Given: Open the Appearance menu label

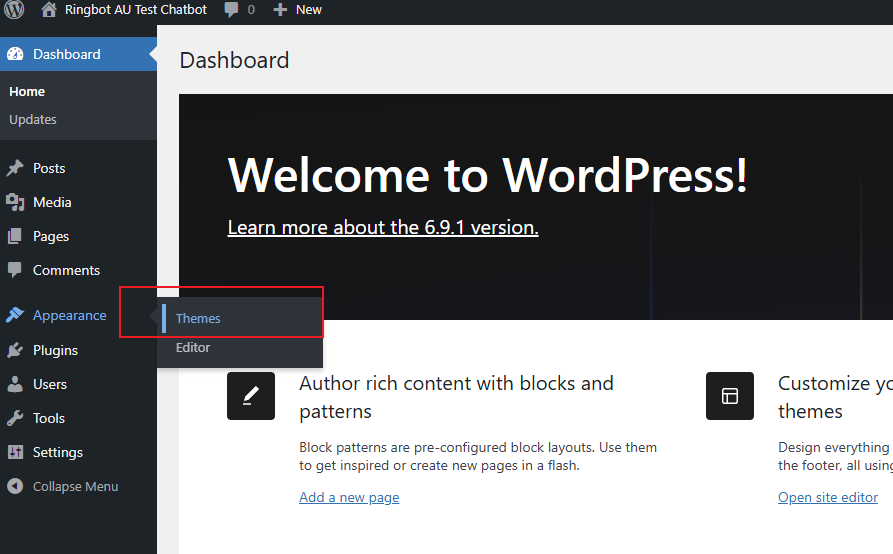Looking at the screenshot, I should (69, 315).
